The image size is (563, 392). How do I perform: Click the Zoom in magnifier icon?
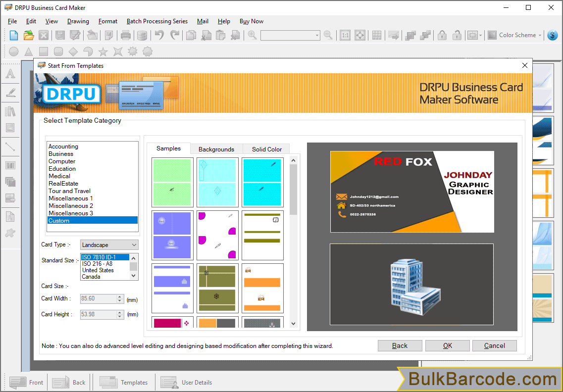[252, 35]
